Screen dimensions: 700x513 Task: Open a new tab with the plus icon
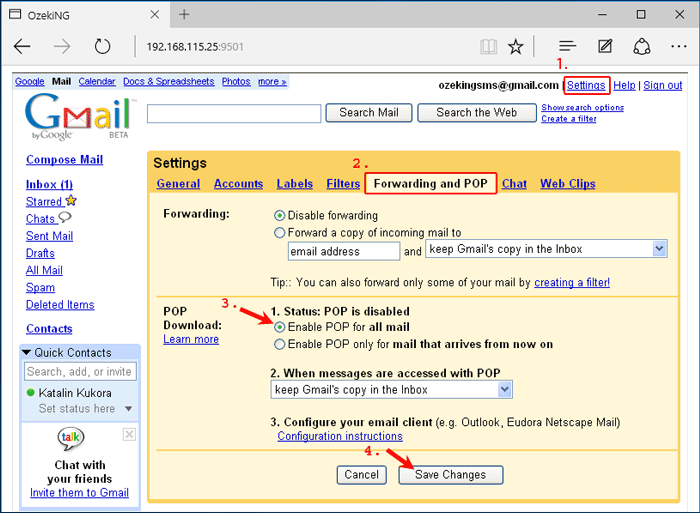click(x=184, y=14)
